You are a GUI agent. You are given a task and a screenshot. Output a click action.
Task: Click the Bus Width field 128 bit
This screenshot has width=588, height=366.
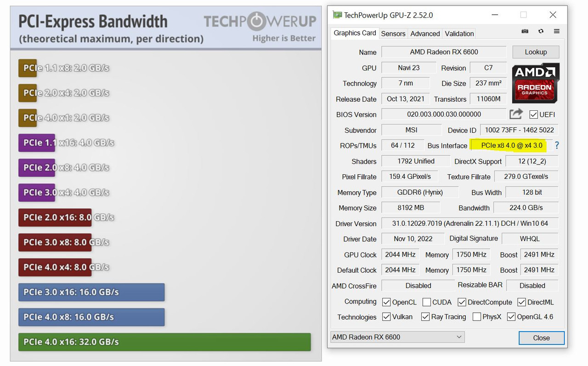coord(532,192)
